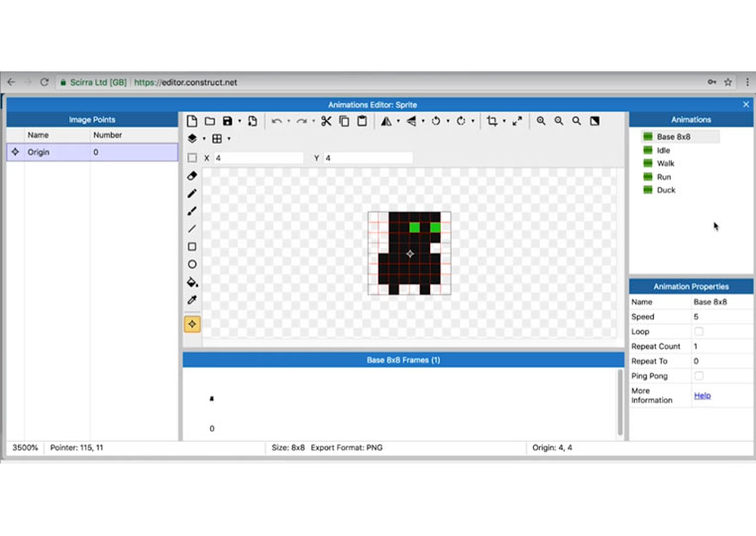Click the grid display icon

click(x=217, y=139)
